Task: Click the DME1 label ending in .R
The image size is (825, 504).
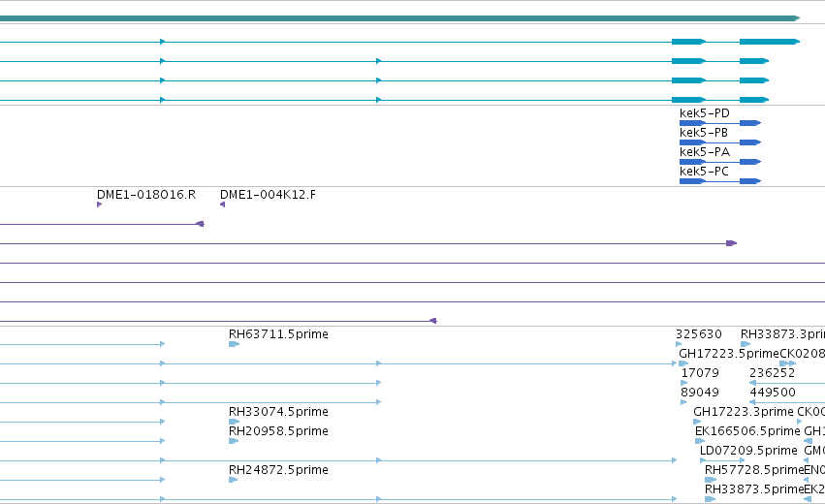Action: (x=146, y=195)
